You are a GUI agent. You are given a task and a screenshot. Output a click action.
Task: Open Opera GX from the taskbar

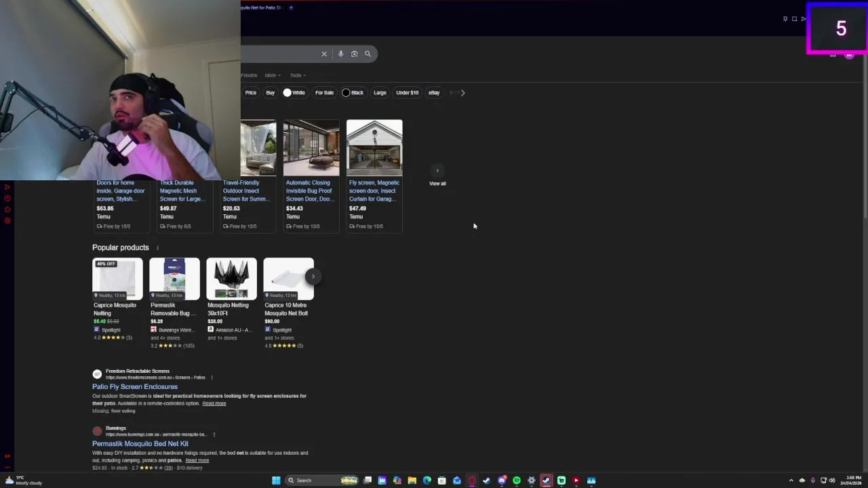pos(471,481)
